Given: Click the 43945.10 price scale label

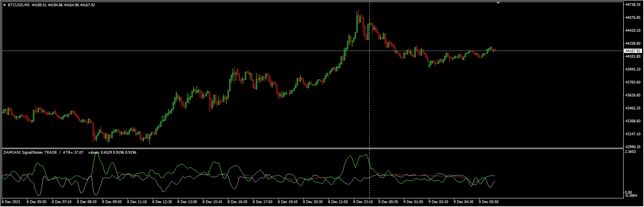Looking at the screenshot, I should [x=633, y=69].
